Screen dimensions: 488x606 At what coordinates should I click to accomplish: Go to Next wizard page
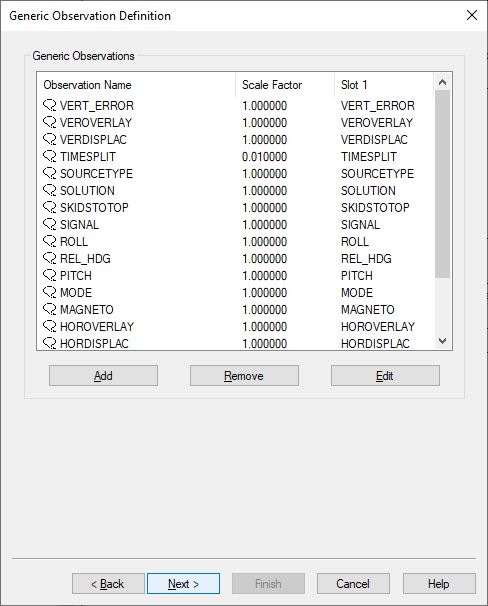pyautogui.click(x=184, y=584)
